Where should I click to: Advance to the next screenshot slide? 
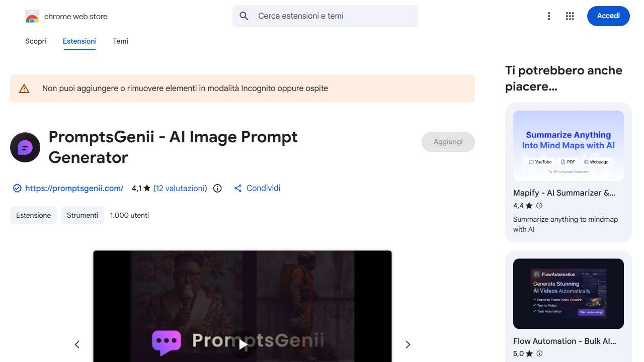pyautogui.click(x=408, y=344)
